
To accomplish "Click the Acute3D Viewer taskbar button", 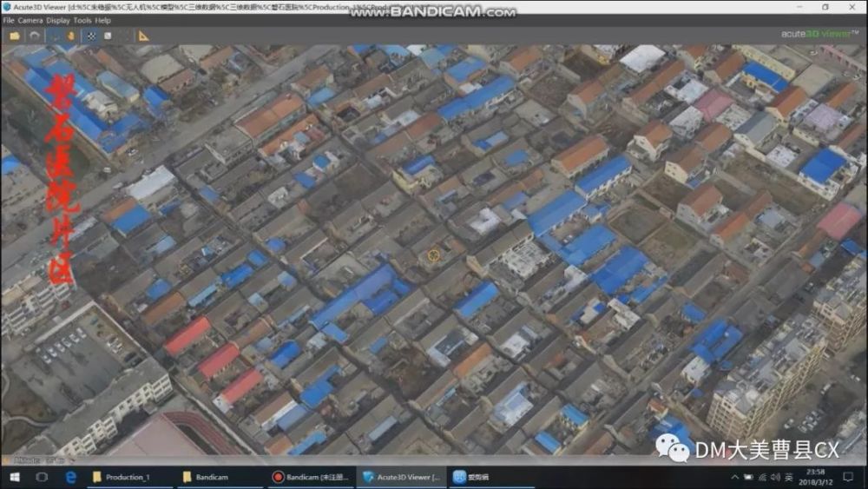I will click(x=401, y=477).
